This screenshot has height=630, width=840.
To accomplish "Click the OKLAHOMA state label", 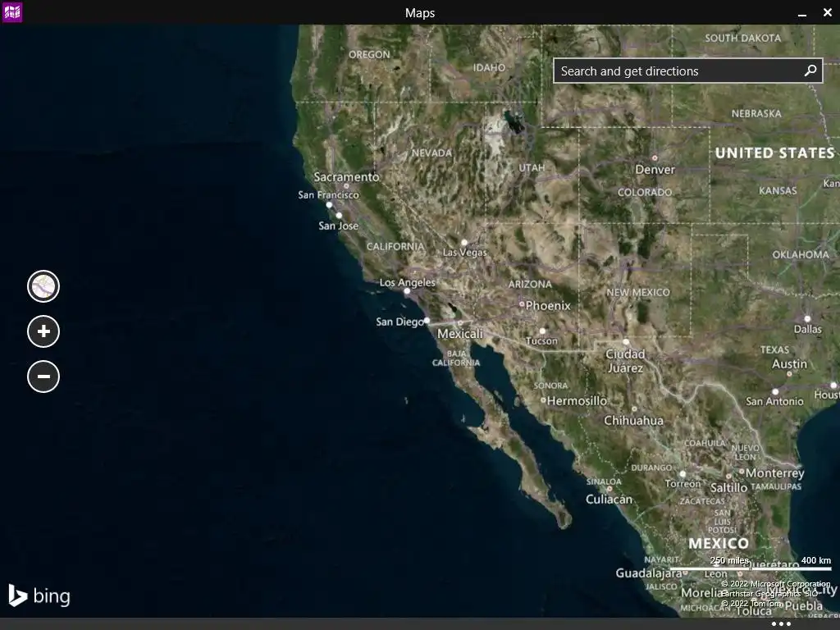I will pyautogui.click(x=801, y=255).
